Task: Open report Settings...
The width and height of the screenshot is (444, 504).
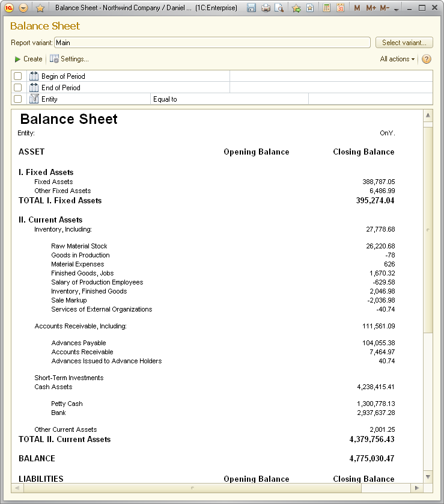Action: pos(69,59)
